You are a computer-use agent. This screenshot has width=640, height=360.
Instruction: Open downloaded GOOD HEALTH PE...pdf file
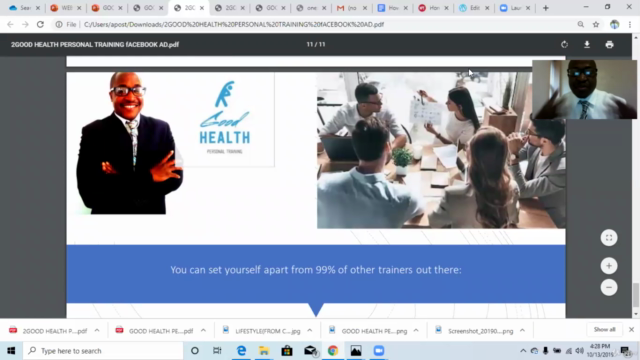coord(155,331)
